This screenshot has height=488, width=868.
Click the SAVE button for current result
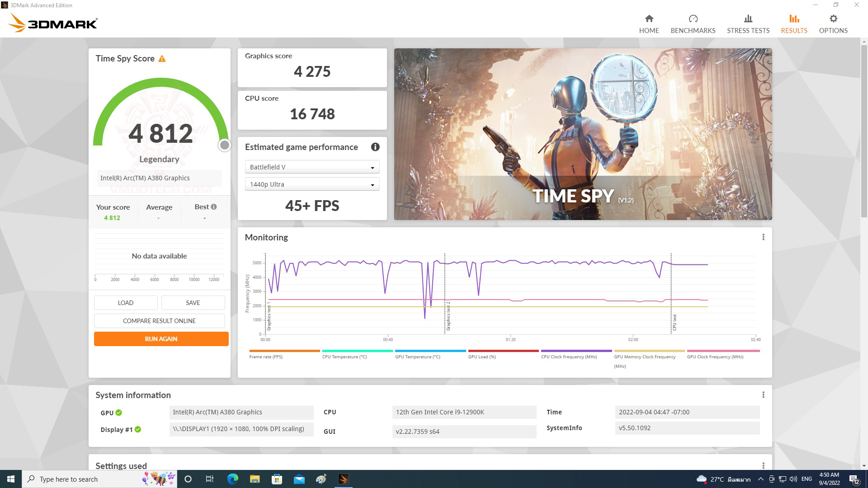(193, 302)
